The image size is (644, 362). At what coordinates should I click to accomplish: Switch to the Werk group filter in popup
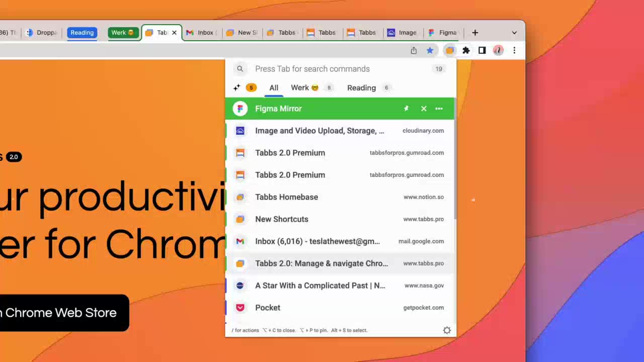click(x=312, y=87)
